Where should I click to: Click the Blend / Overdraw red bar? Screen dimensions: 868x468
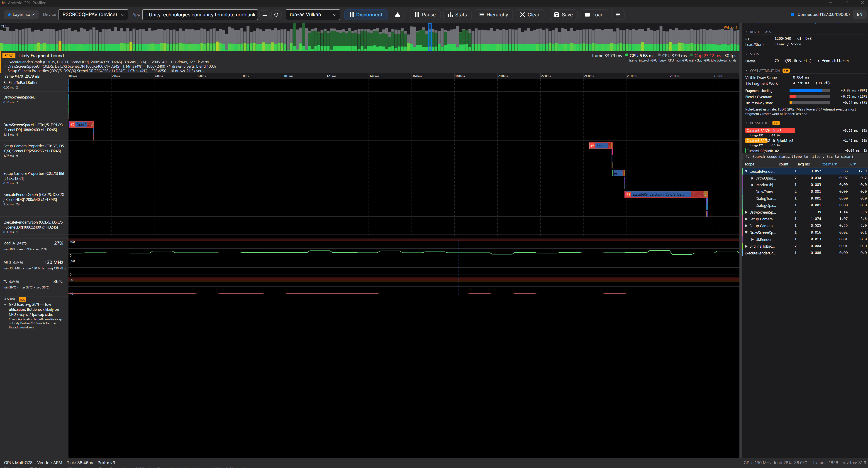coord(792,96)
